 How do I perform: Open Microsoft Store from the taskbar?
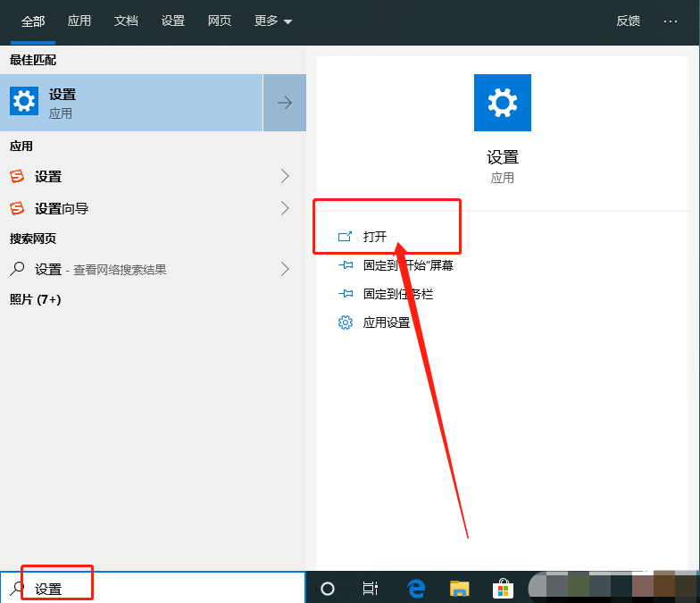tap(503, 588)
